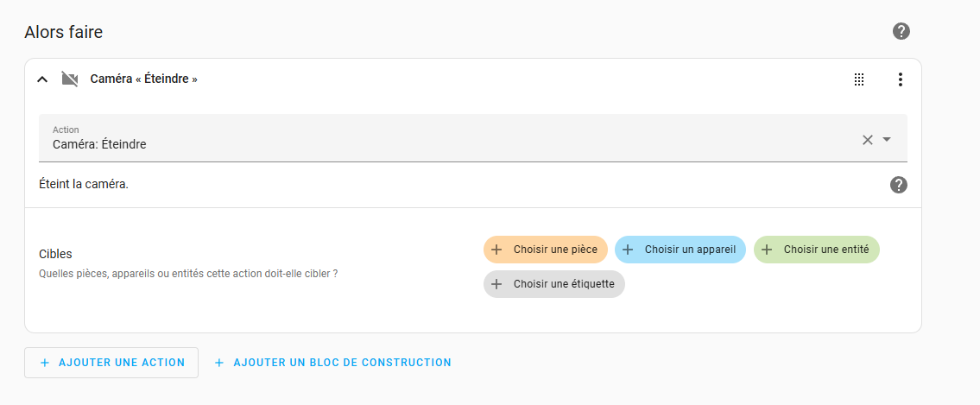Image resolution: width=980 pixels, height=405 pixels.
Task: Open help icon next to Éteint la caméra
Action: 899,185
